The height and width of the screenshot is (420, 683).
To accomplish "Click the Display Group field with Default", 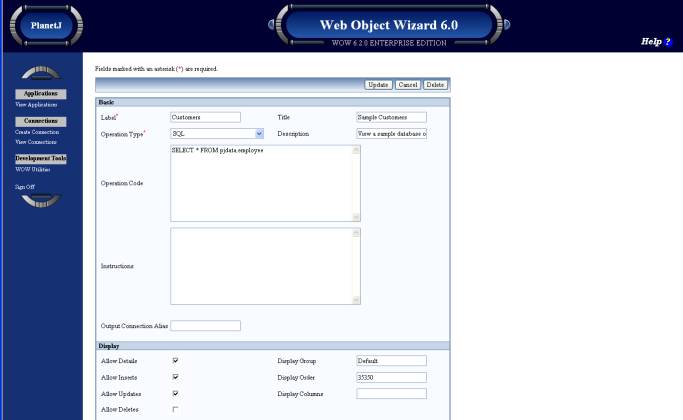I will [x=391, y=361].
